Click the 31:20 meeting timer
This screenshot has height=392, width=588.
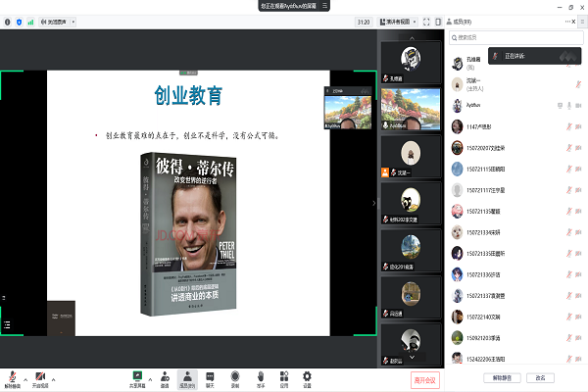click(364, 23)
